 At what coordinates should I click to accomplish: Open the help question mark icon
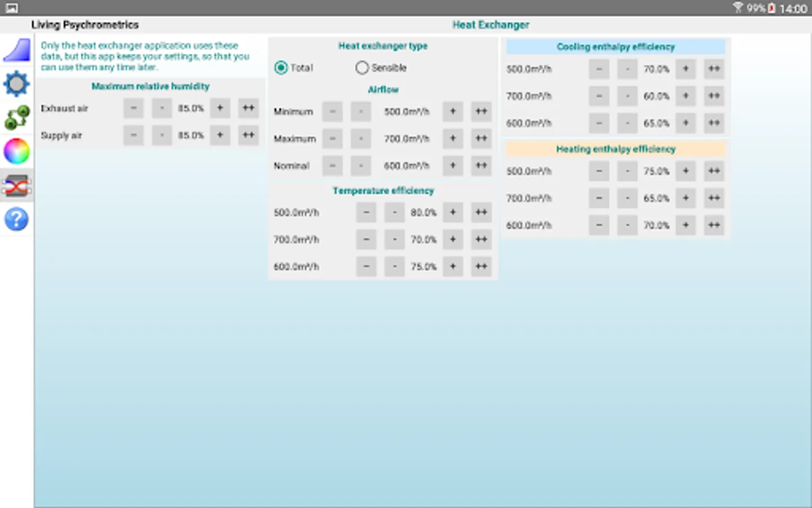pyautogui.click(x=17, y=219)
